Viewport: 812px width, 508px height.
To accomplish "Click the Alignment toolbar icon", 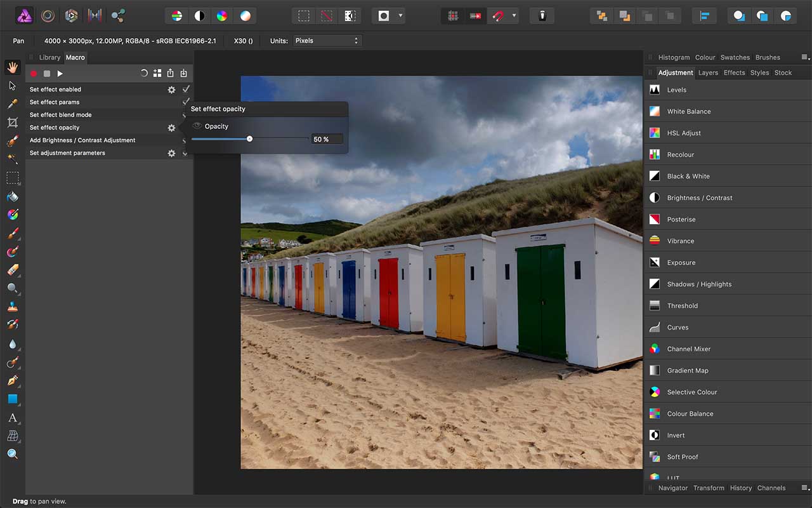I will [x=704, y=16].
